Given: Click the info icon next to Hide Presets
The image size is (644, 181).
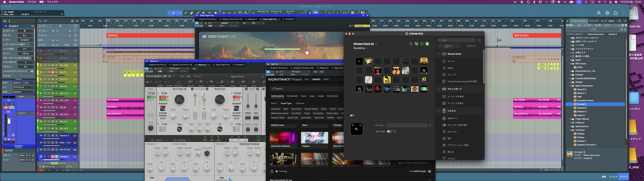Looking at the screenshot, I should point(430,171).
